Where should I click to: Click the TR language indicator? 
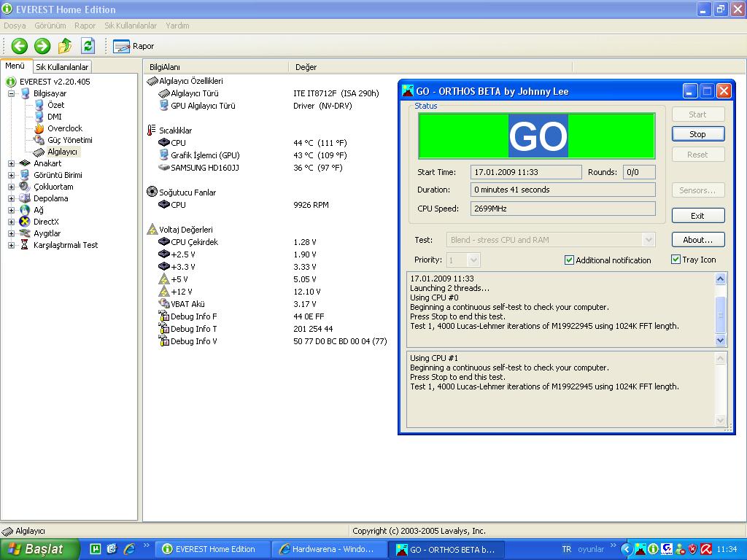pos(566,549)
